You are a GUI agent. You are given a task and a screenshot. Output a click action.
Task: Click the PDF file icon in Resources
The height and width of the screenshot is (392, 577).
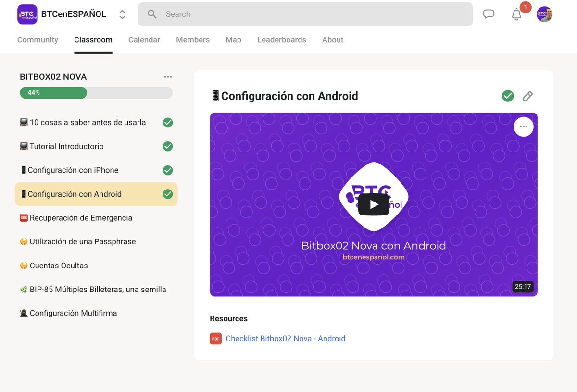tap(216, 339)
